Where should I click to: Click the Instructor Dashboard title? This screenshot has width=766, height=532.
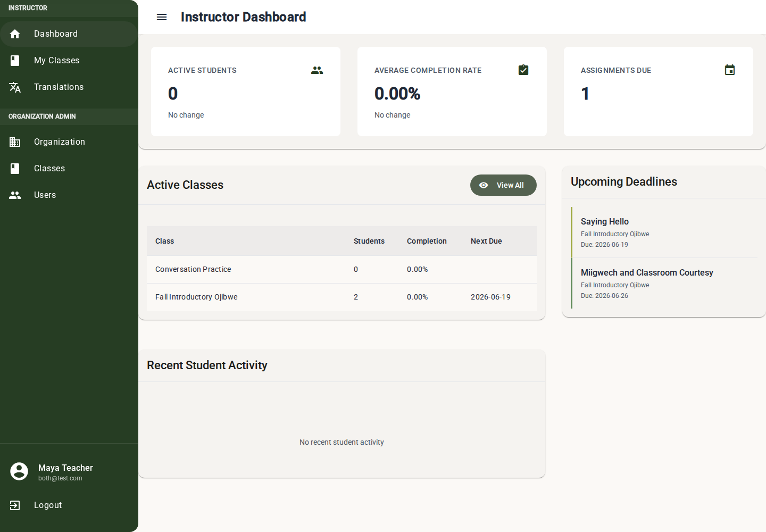(243, 17)
